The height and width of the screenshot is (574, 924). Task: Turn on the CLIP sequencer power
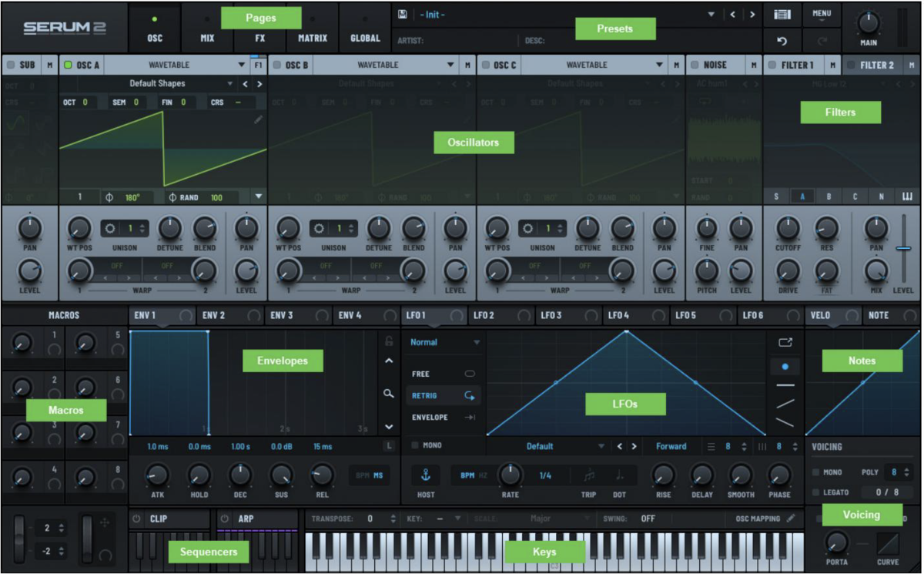(136, 519)
